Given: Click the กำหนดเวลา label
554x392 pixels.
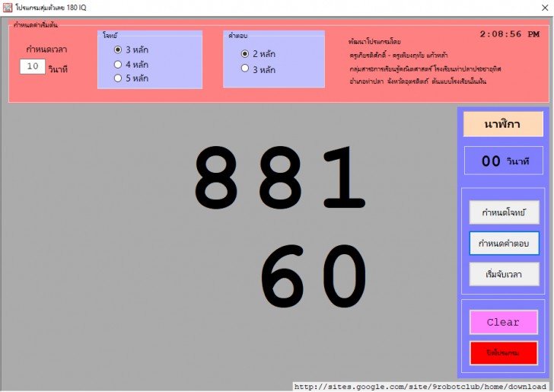Looking at the screenshot, I should (x=46, y=49).
